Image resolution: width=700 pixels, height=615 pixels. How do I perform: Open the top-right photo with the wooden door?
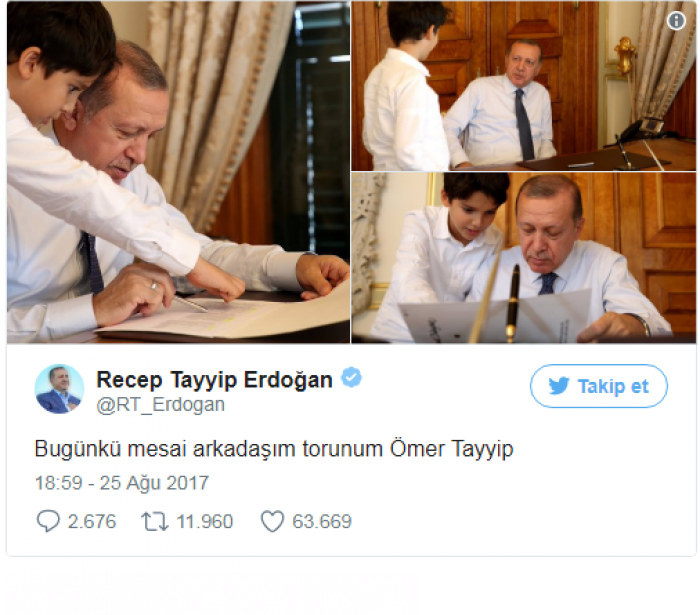point(524,86)
